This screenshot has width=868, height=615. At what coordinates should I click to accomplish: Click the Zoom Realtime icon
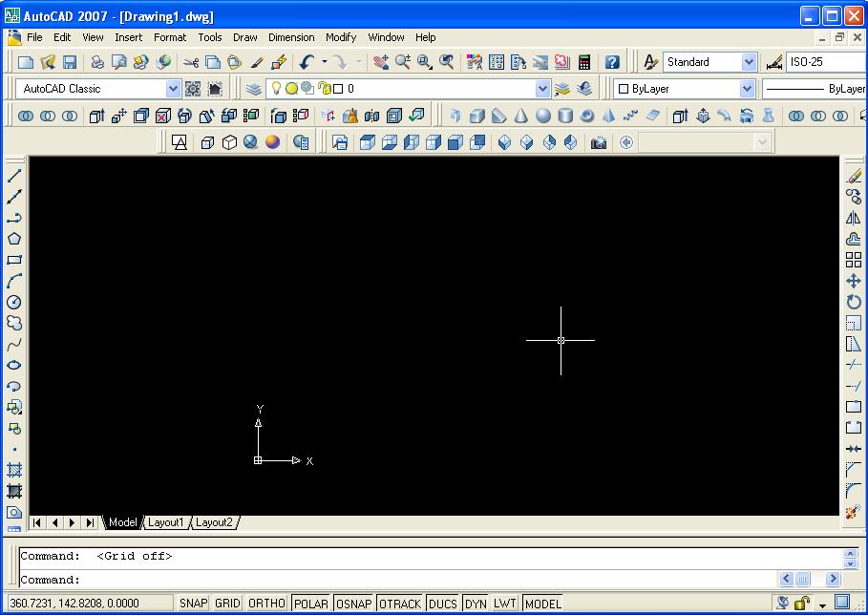coord(403,62)
